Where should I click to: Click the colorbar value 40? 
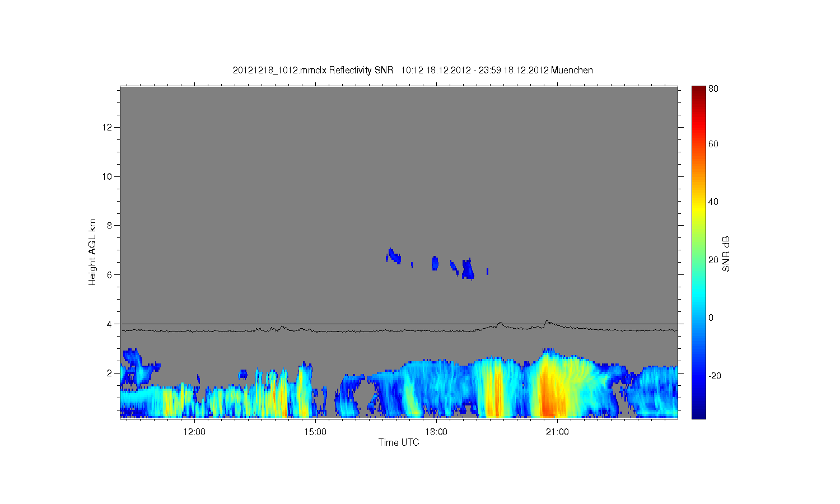coord(713,202)
